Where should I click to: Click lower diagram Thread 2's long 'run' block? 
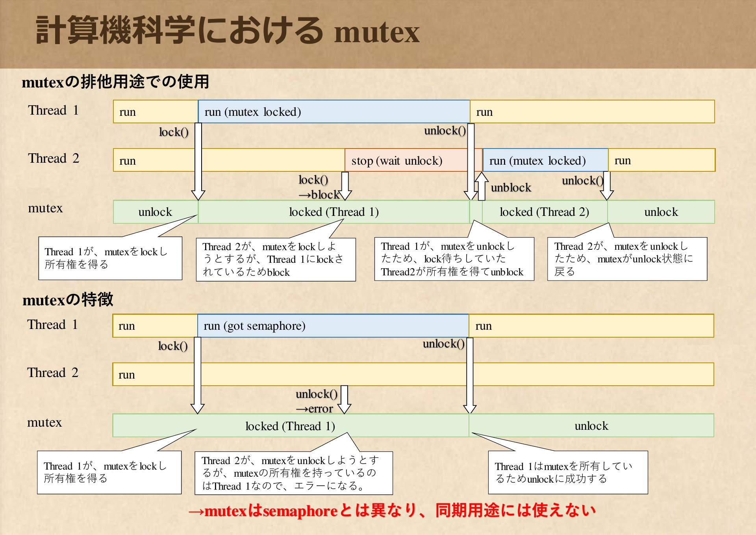413,374
